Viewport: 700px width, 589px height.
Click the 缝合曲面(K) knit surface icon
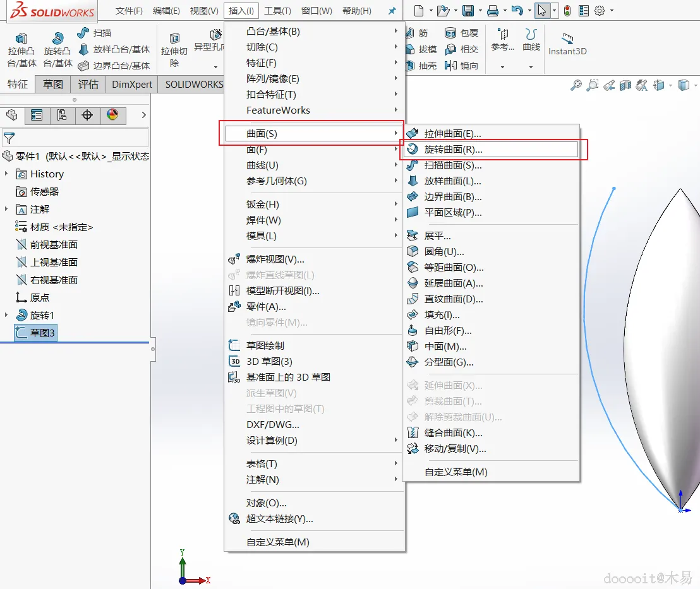point(413,432)
